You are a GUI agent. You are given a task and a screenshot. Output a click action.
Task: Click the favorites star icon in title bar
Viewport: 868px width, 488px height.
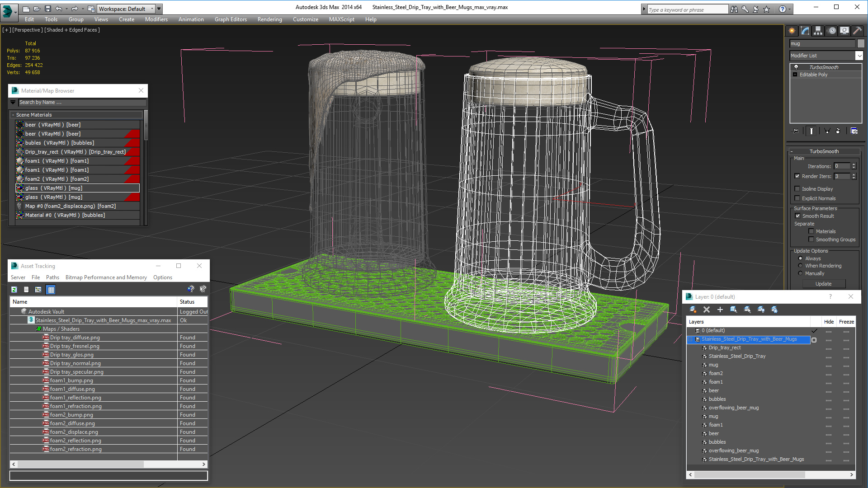(766, 9)
